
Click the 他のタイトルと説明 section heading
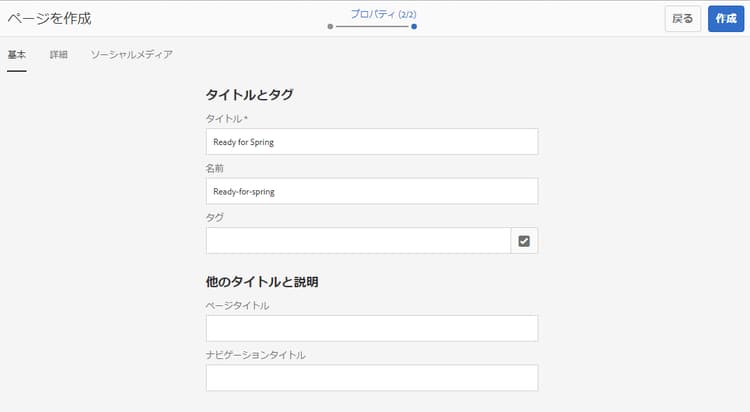(262, 282)
